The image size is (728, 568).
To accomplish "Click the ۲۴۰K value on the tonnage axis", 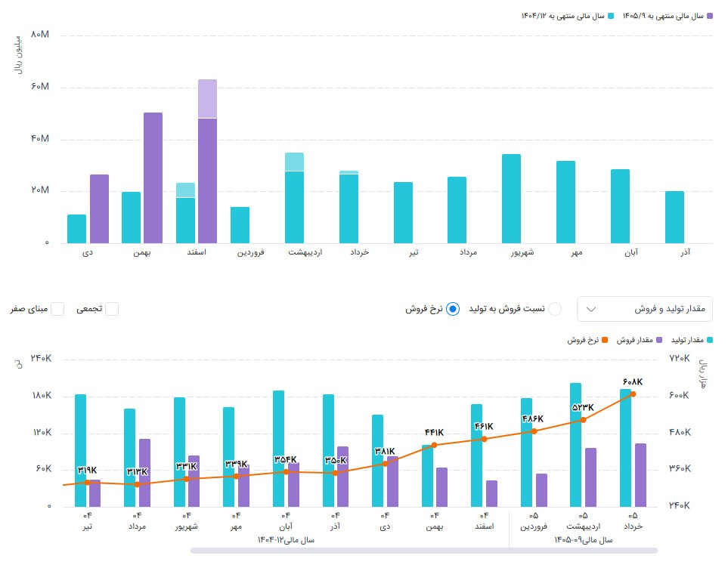I will (41, 358).
